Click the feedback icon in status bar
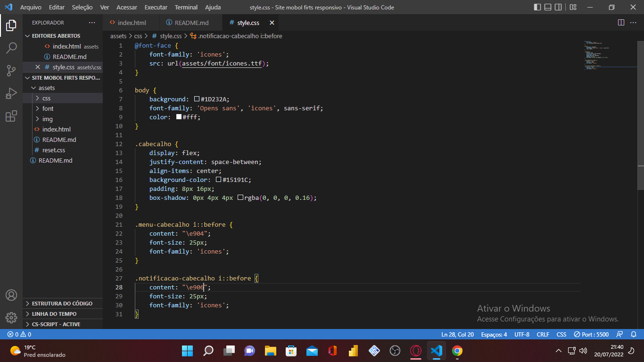Image resolution: width=644 pixels, height=362 pixels. [620, 334]
